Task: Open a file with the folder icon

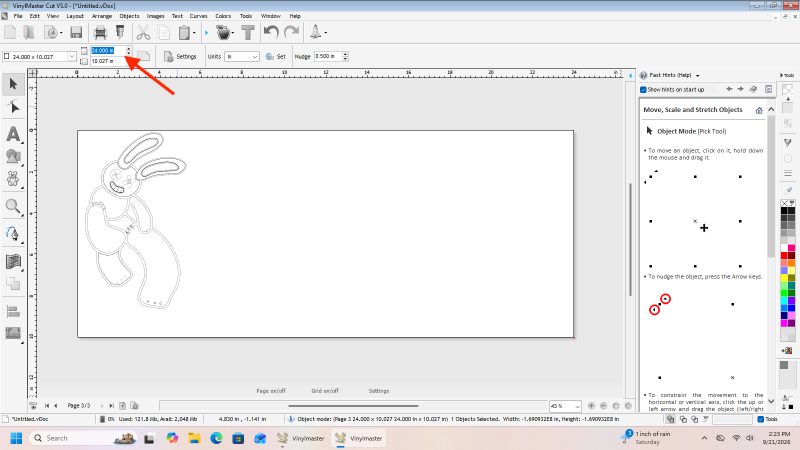Action: tap(29, 33)
